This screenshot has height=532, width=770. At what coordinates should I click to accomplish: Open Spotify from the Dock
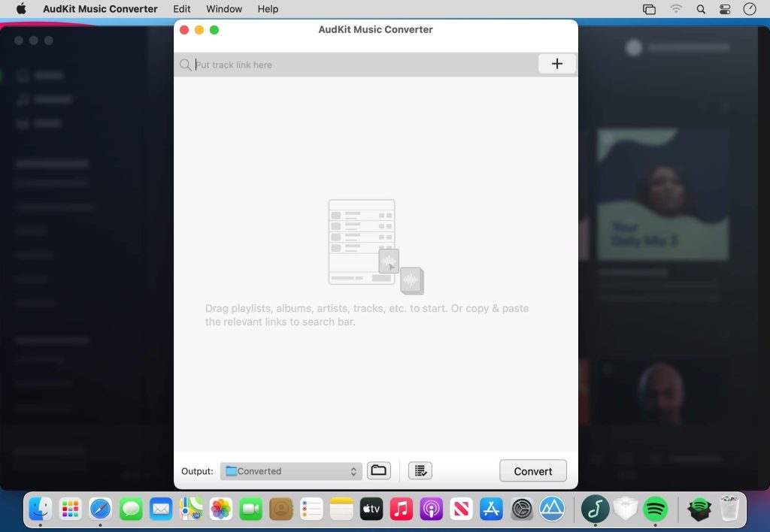point(655,509)
